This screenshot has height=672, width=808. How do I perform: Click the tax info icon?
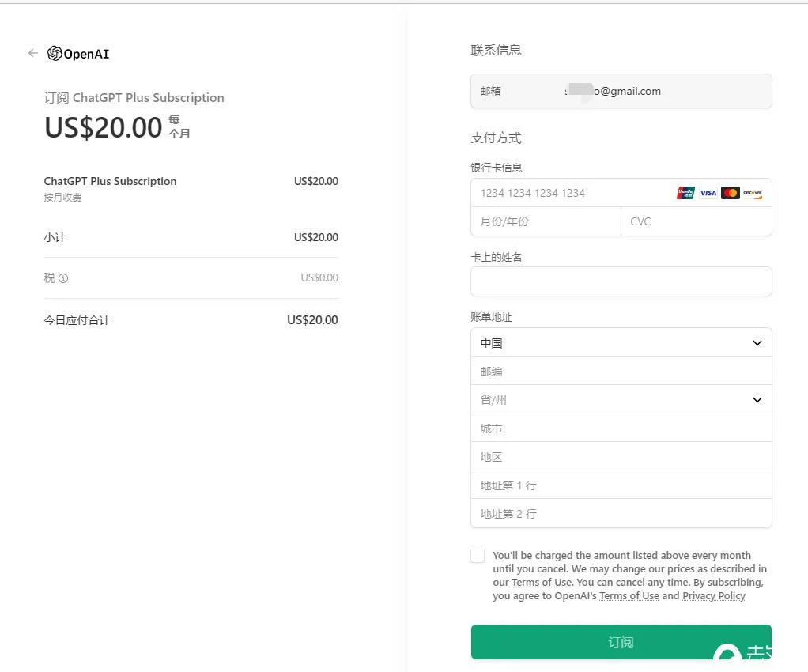click(63, 278)
